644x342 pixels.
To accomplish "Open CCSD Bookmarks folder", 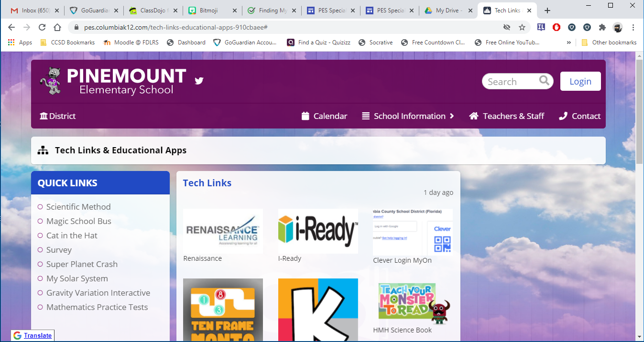I will pos(67,43).
